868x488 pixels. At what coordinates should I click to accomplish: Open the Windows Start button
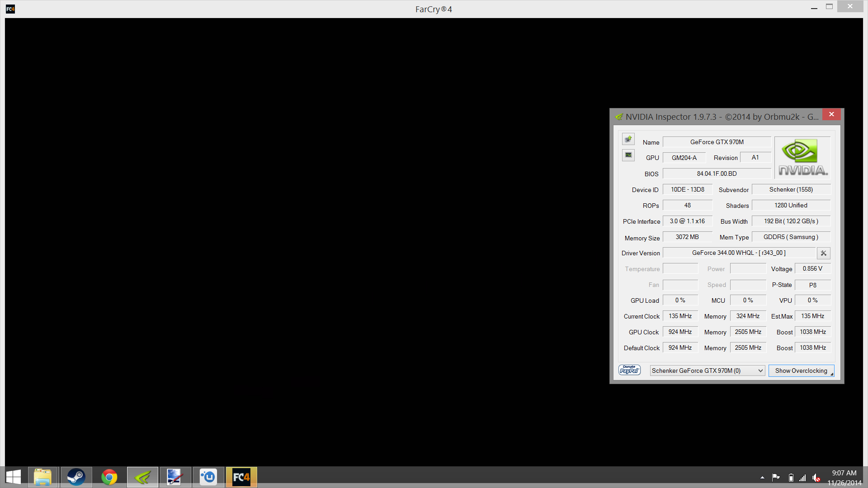(14, 477)
